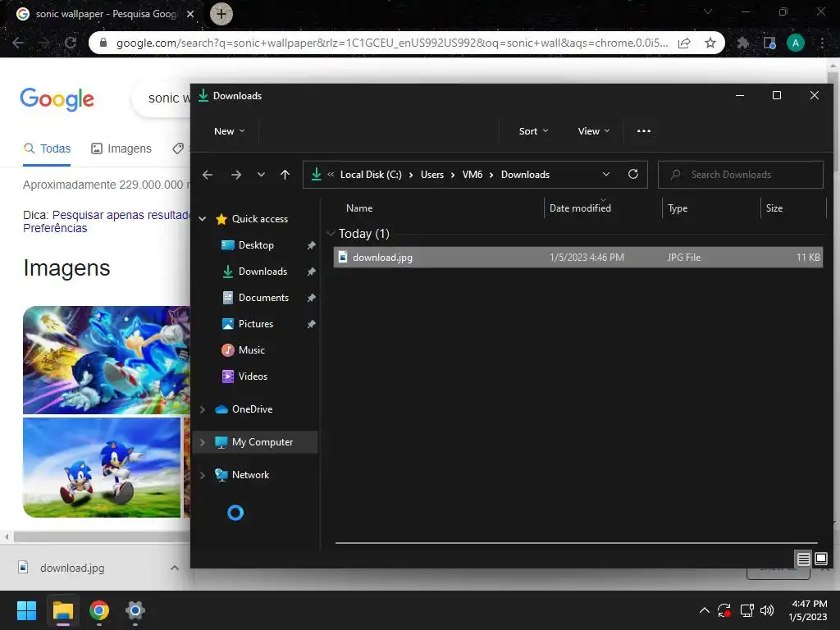Image resolution: width=840 pixels, height=630 pixels.
Task: Open the address bar history dropdown
Action: (606, 175)
